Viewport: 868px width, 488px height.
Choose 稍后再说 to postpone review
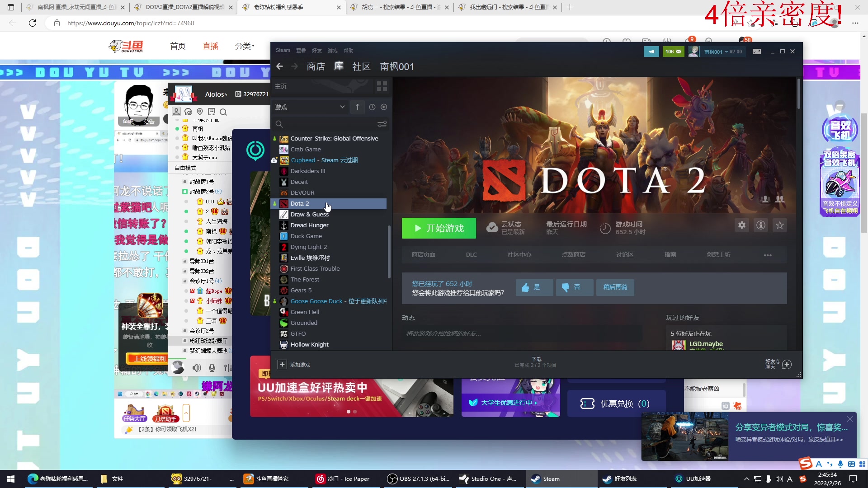tap(615, 287)
